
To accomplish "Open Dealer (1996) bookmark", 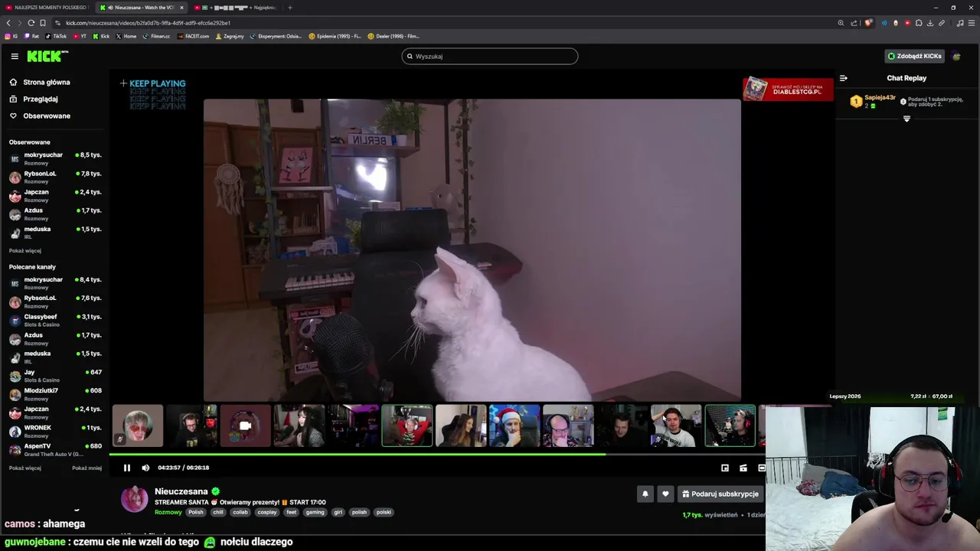I will (x=394, y=36).
